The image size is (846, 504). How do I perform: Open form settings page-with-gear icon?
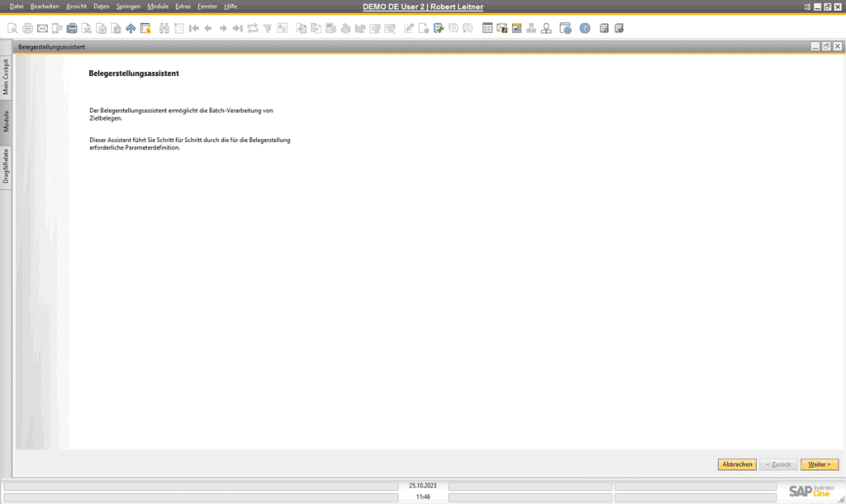click(424, 29)
